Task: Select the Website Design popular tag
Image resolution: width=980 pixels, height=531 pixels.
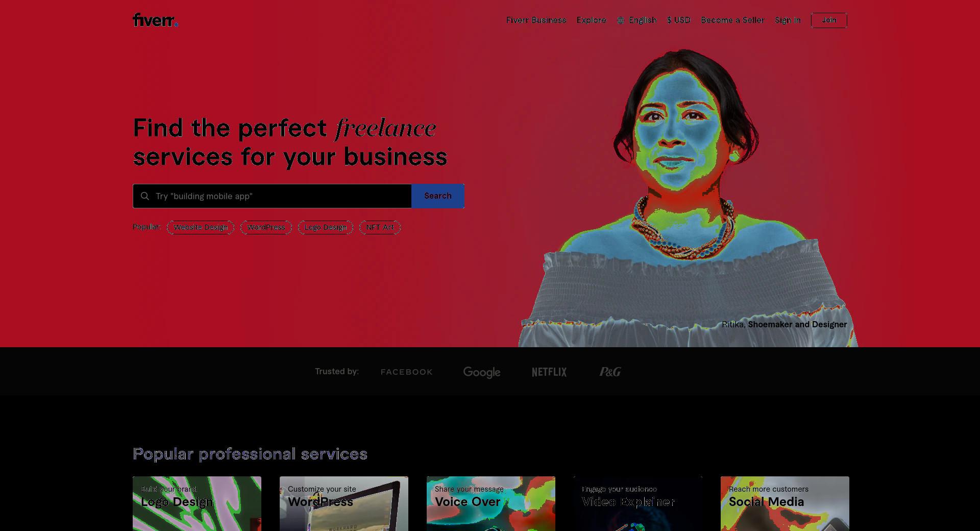Action: [201, 228]
